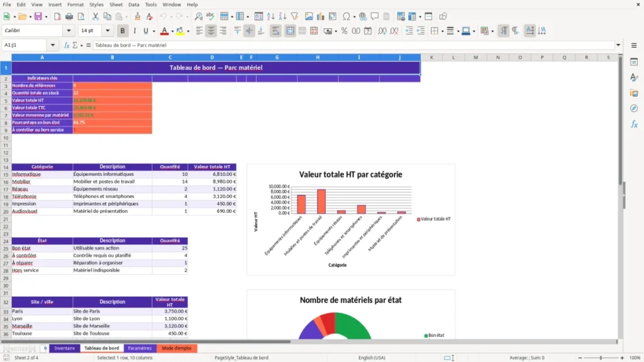Activate Clone Formatting paintbrush
The width and height of the screenshot is (644, 362).
pos(138,16)
